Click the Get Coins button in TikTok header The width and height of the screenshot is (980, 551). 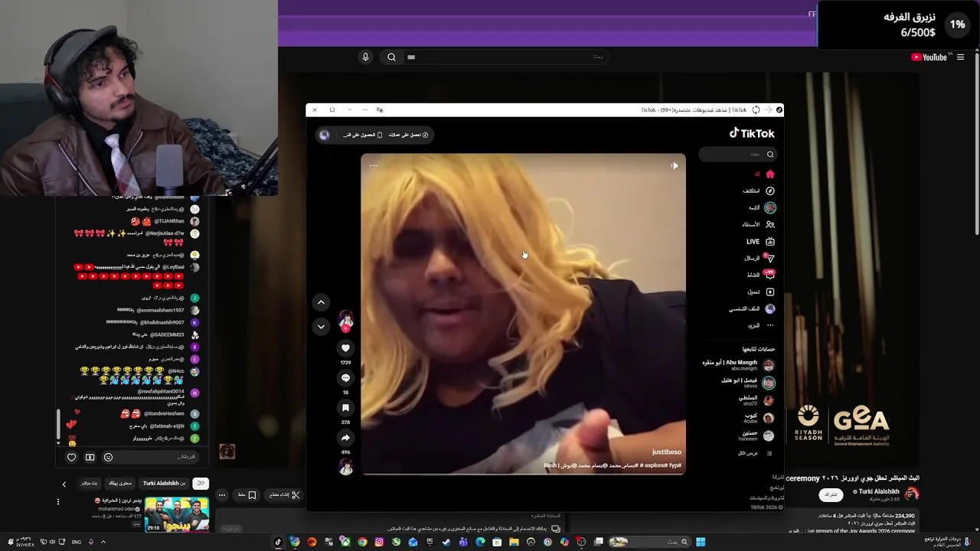409,135
